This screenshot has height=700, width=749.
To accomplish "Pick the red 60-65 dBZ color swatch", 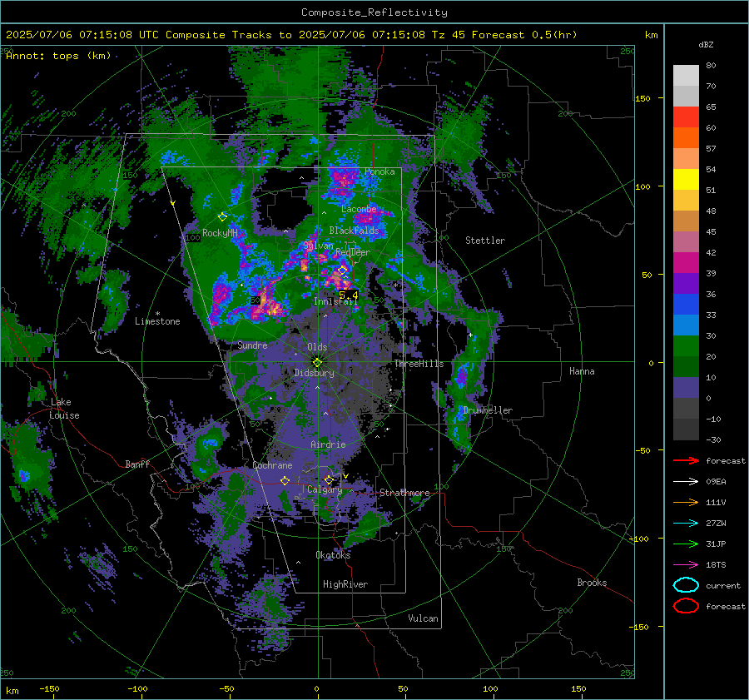I will click(686, 117).
